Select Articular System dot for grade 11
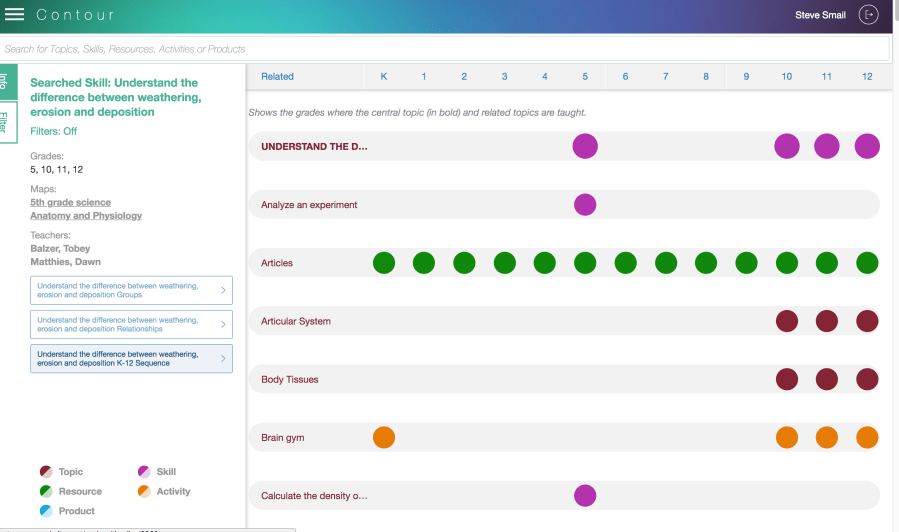 click(827, 321)
